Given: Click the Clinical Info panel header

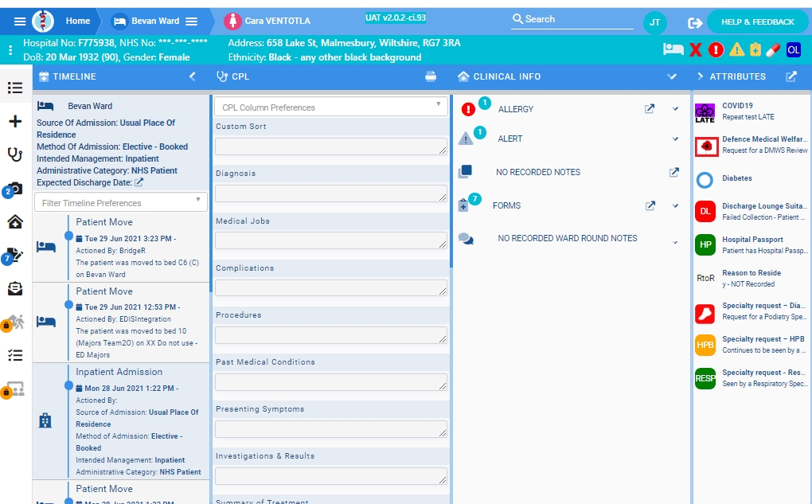Looking at the screenshot, I should [x=507, y=76].
